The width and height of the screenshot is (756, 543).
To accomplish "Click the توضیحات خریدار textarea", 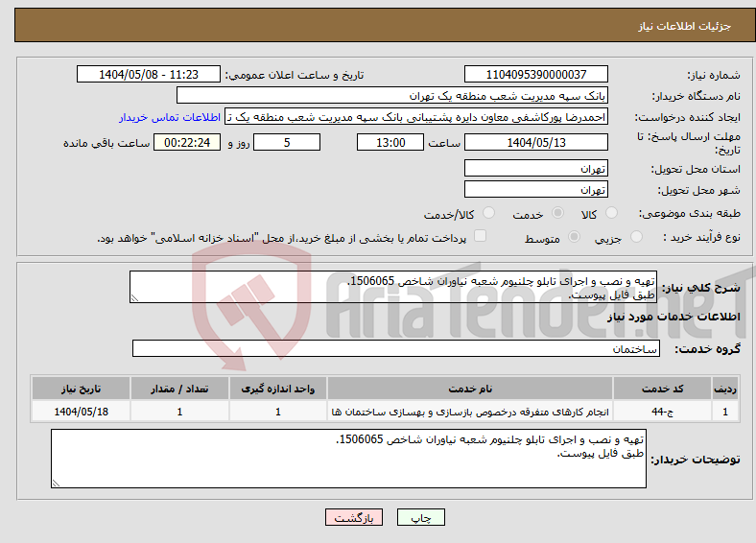I will pyautogui.click(x=348, y=459).
